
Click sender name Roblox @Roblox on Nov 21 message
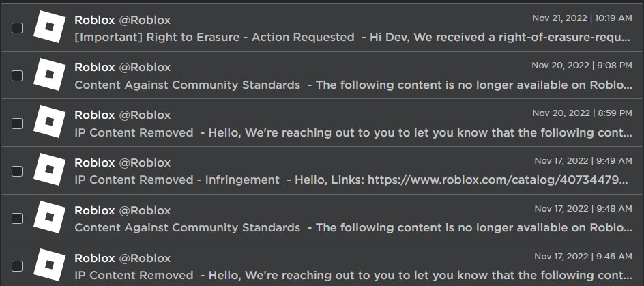122,20
